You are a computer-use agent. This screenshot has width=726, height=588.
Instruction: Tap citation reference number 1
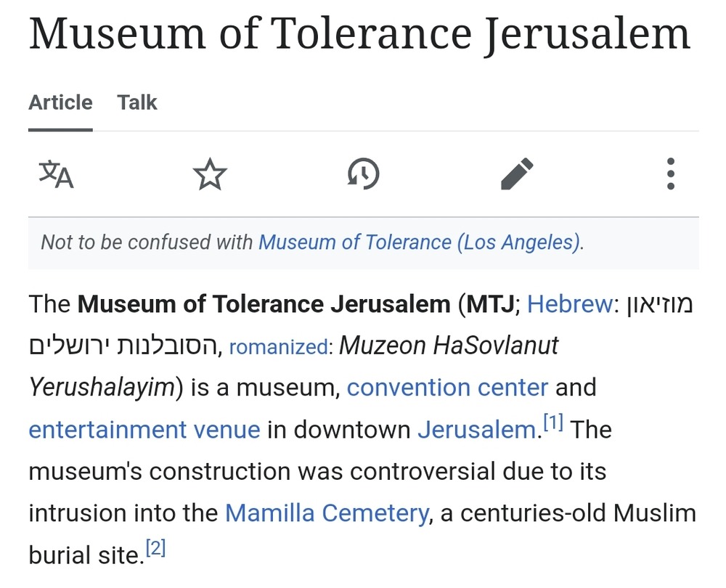point(553,422)
